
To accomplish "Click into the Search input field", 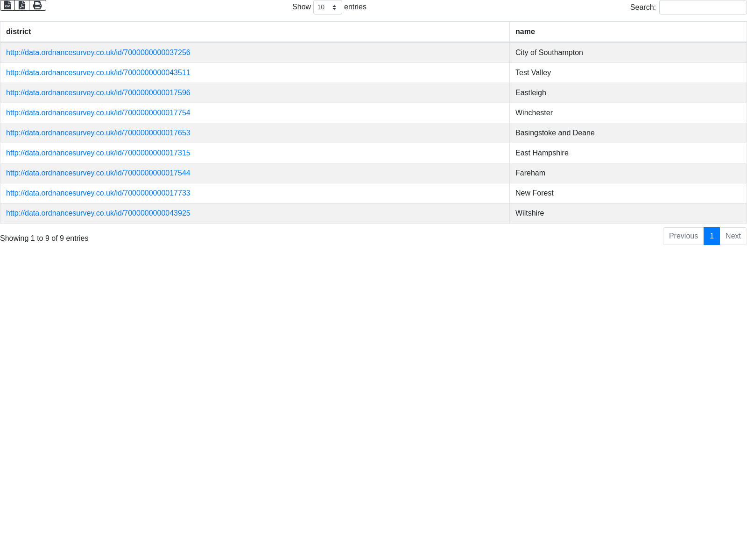I will [703, 7].
